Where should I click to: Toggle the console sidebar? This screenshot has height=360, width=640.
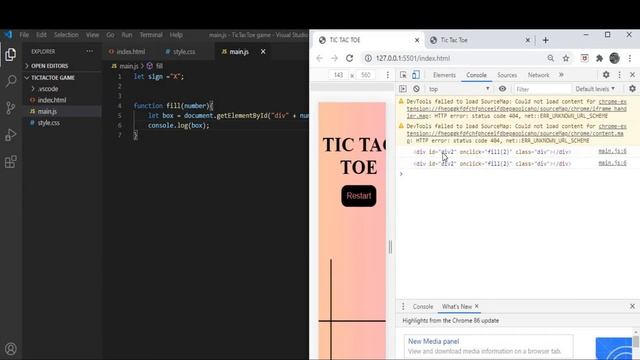click(403, 89)
